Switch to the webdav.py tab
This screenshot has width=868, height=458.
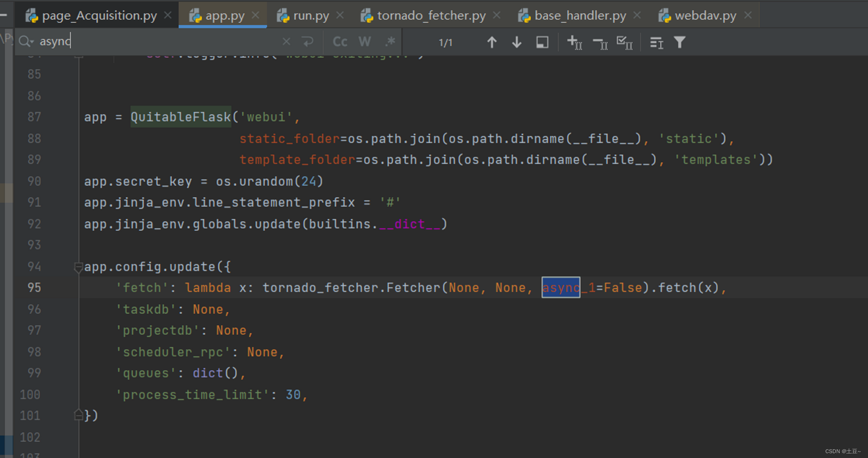(x=705, y=16)
